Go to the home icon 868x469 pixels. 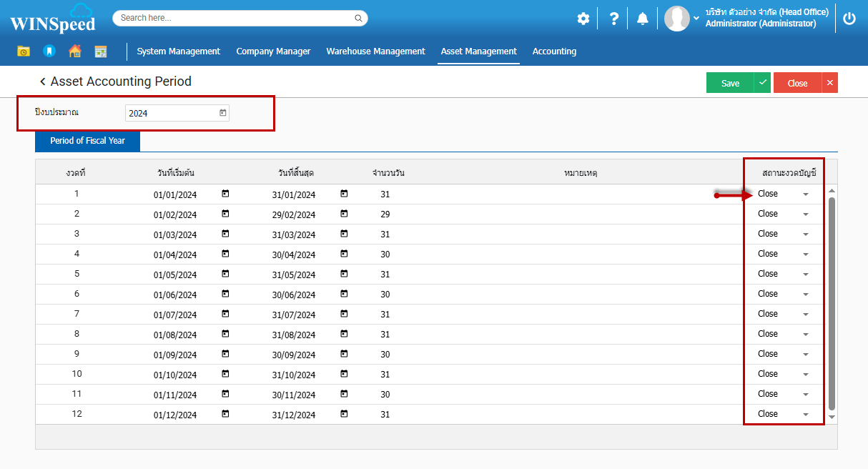pos(74,51)
